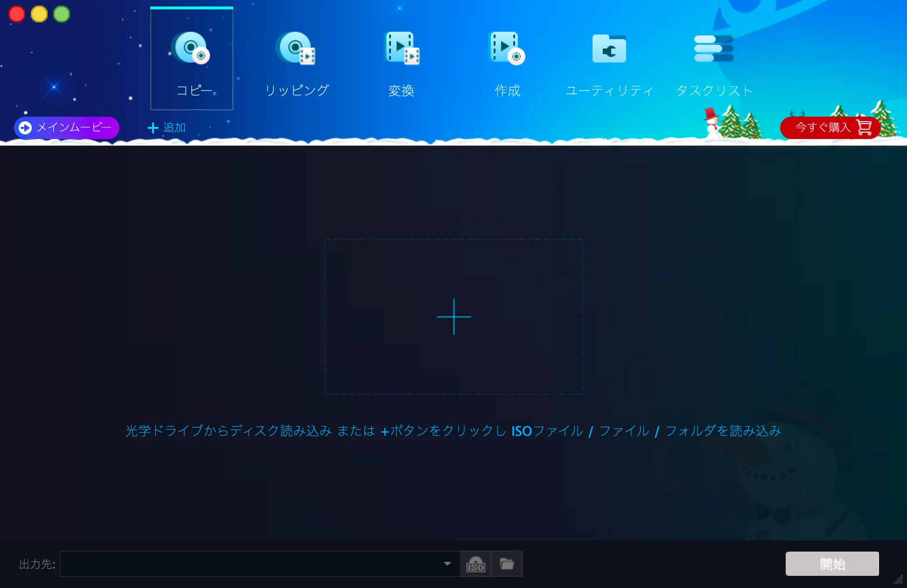Click the 開始 start button

[832, 564]
